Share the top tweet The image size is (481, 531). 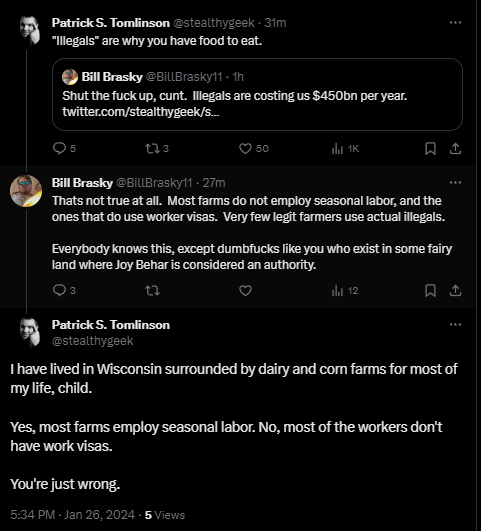[x=455, y=148]
